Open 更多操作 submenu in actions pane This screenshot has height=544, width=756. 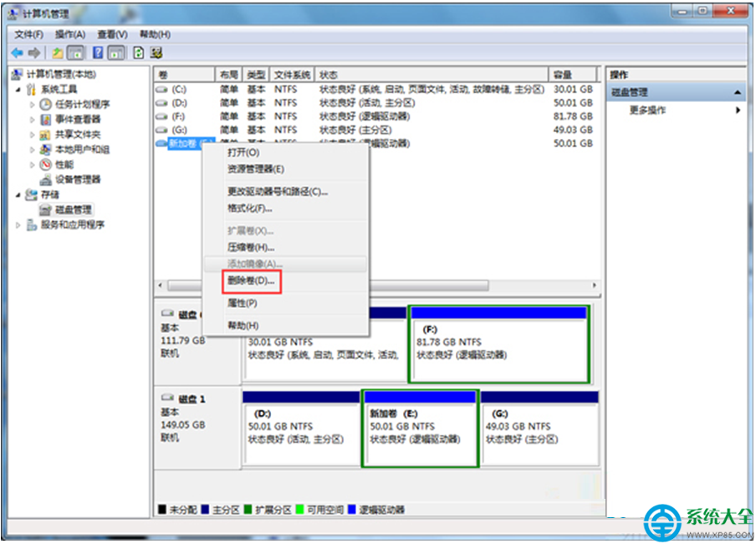click(x=676, y=110)
